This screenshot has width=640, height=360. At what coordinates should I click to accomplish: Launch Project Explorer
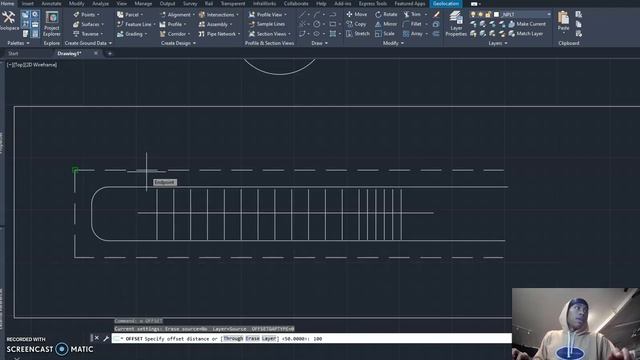coord(52,24)
